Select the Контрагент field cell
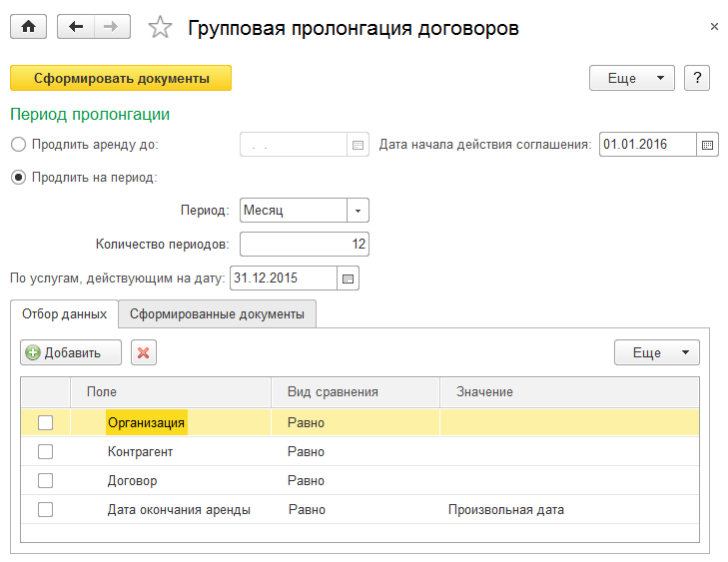 click(x=171, y=451)
